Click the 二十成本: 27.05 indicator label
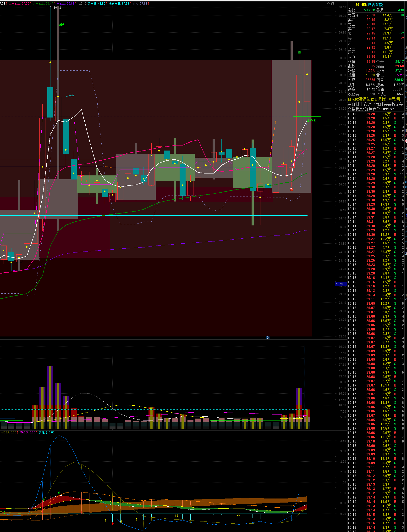 pos(20,4)
